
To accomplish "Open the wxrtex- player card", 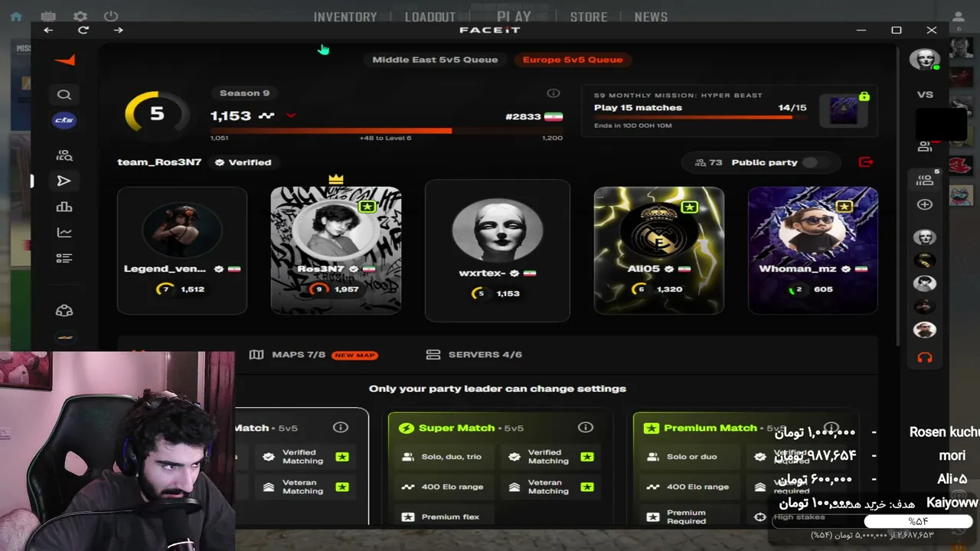I will coord(498,250).
